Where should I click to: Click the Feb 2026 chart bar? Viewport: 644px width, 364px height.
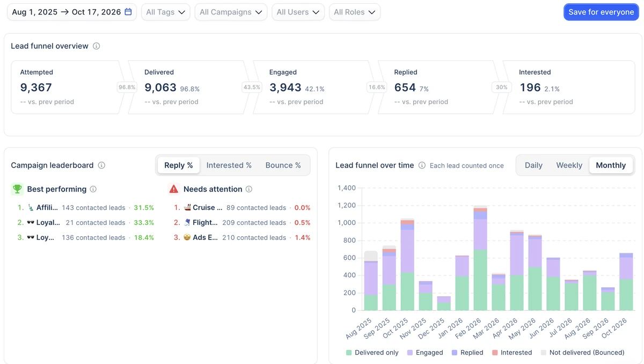pos(480,258)
